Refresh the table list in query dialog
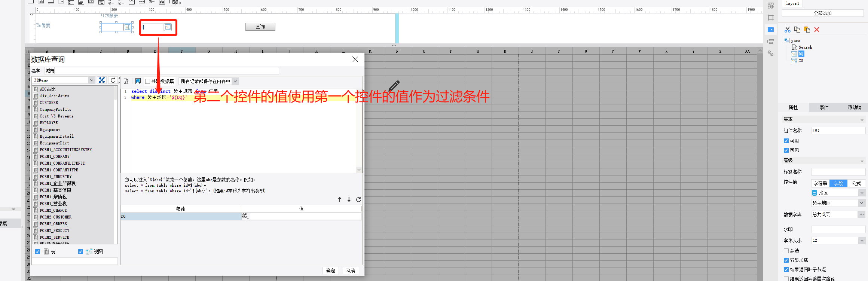 tap(113, 80)
